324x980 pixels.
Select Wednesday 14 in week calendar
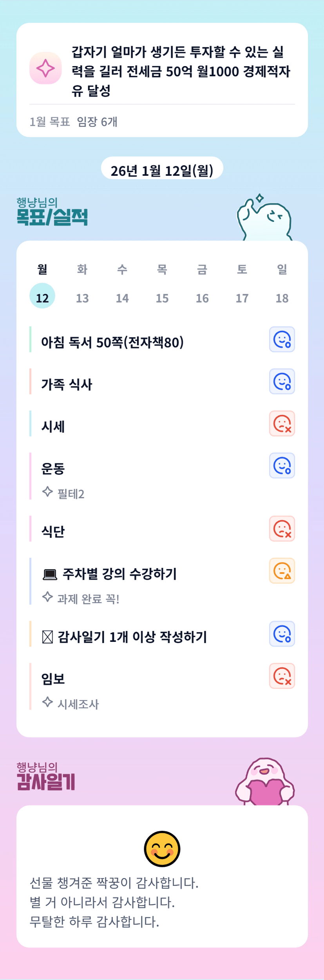tap(122, 298)
